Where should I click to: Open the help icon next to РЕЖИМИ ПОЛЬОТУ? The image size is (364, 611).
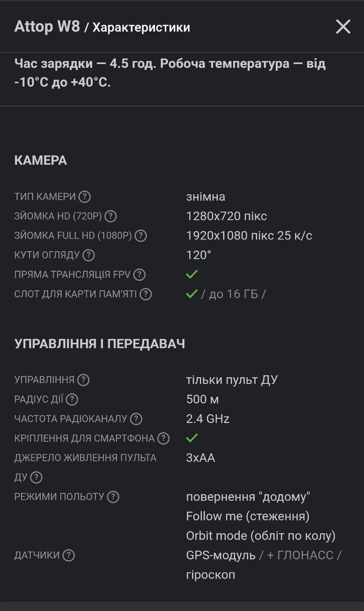113,497
